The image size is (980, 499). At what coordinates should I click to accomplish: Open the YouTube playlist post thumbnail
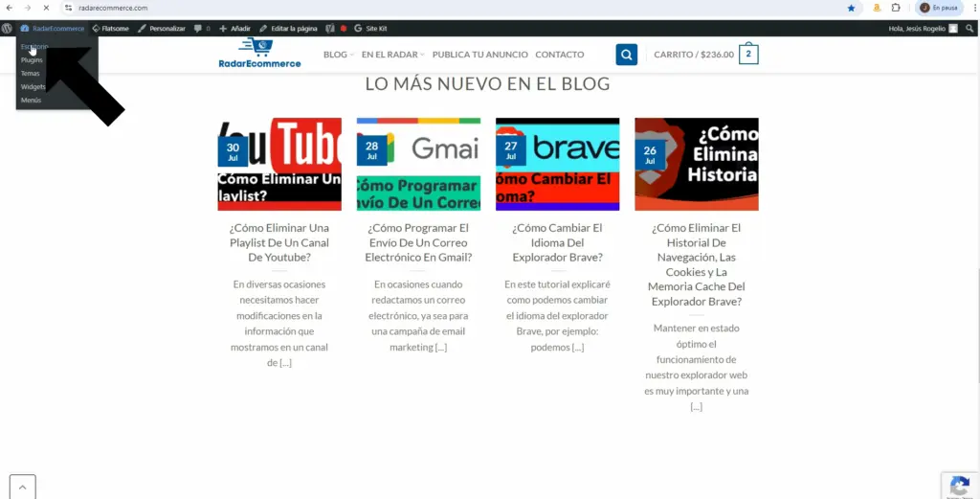coord(279,164)
